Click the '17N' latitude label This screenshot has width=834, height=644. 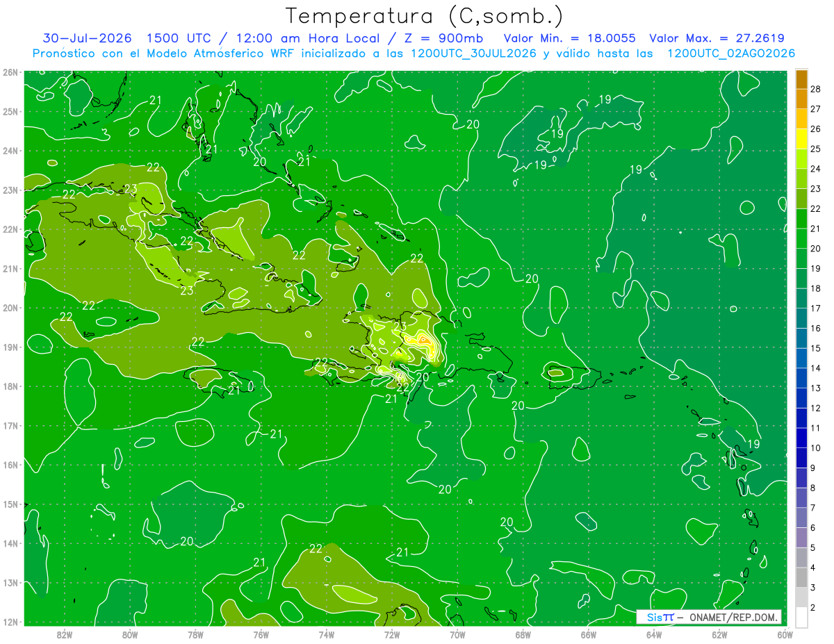10,425
